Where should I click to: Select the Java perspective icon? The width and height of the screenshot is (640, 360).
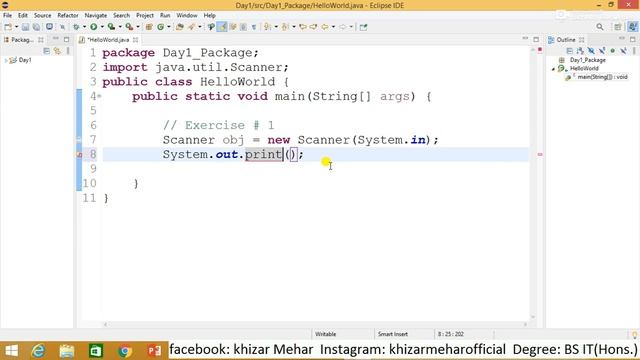pos(633,27)
